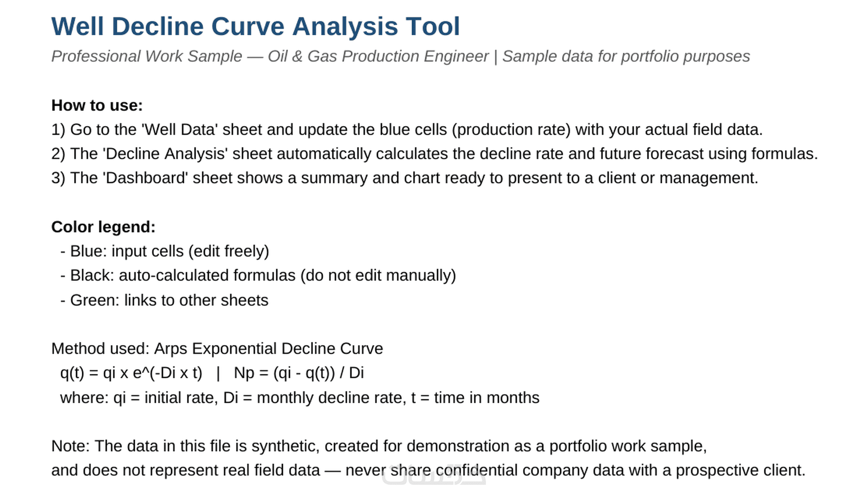The width and height of the screenshot is (868, 495).
Task: Select the 'How to use:' heading
Action: [x=97, y=105]
